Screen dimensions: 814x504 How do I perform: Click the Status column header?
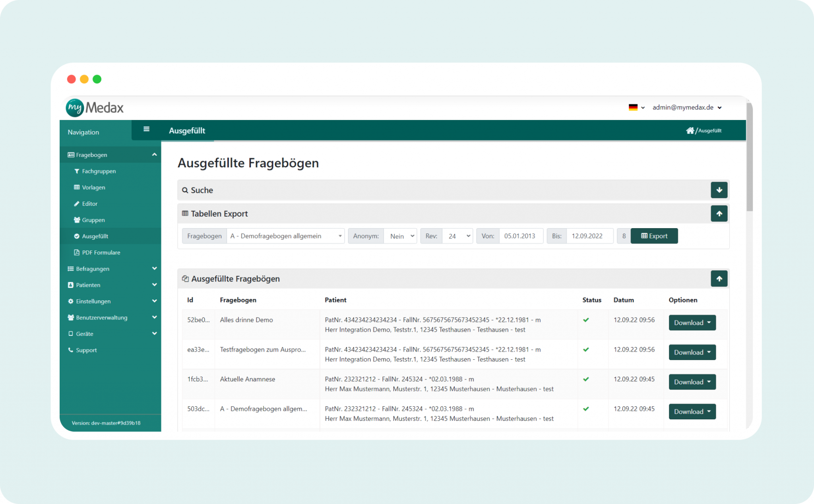[592, 300]
